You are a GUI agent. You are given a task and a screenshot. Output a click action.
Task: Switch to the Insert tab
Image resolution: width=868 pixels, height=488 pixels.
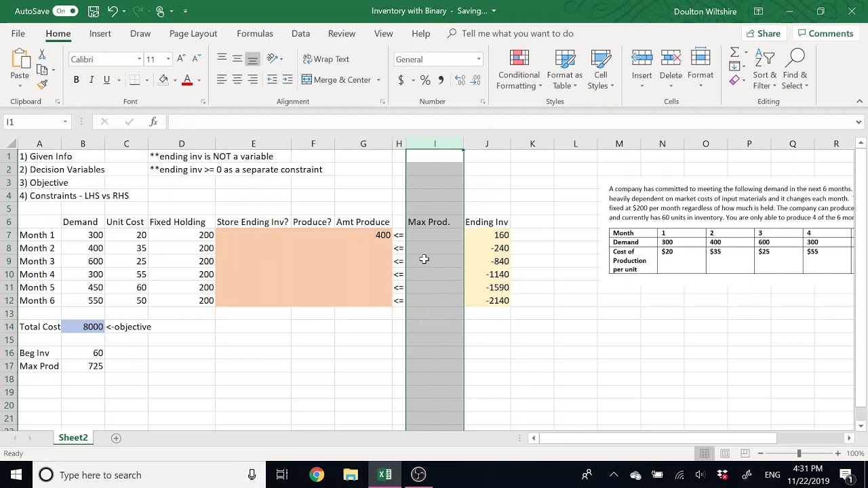(100, 33)
